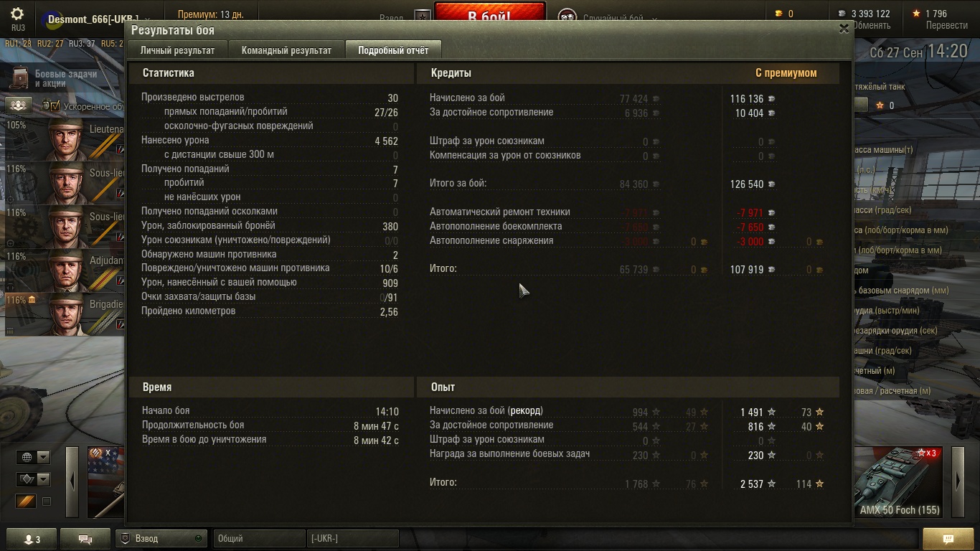
Task: Toggle the Взвод channel green indicator
Action: point(199,538)
